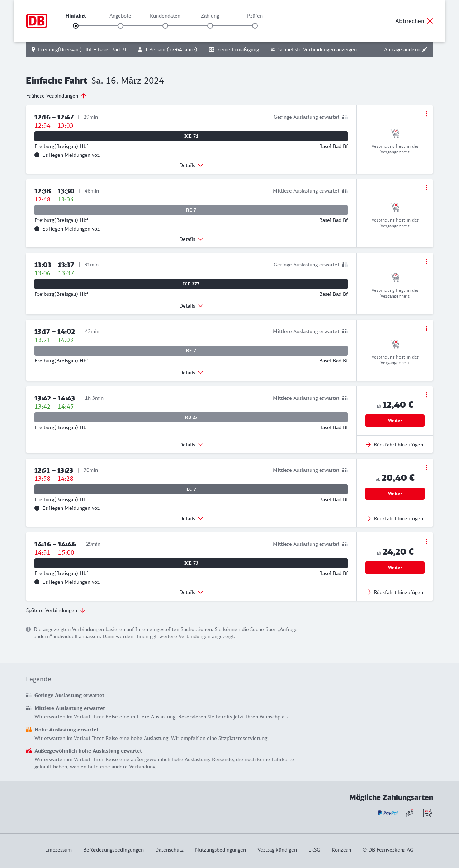Open three-dot menu for ICE 71 connection
Viewport: 459px width, 868px height.
click(426, 114)
